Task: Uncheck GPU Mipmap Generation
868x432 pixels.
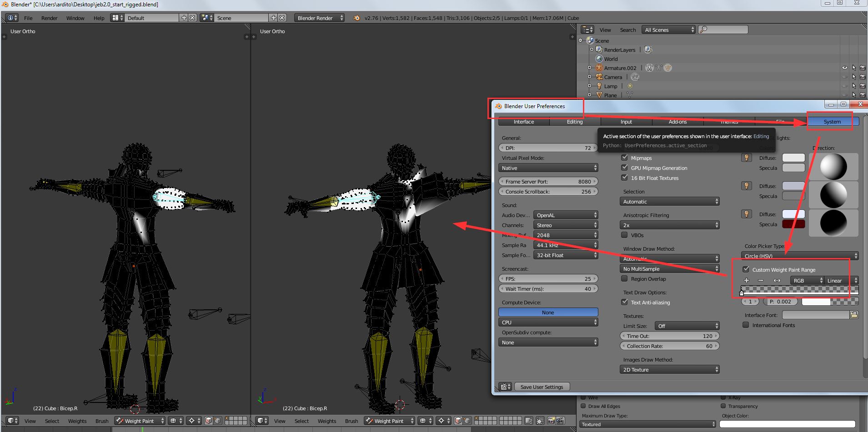Action: coord(624,168)
